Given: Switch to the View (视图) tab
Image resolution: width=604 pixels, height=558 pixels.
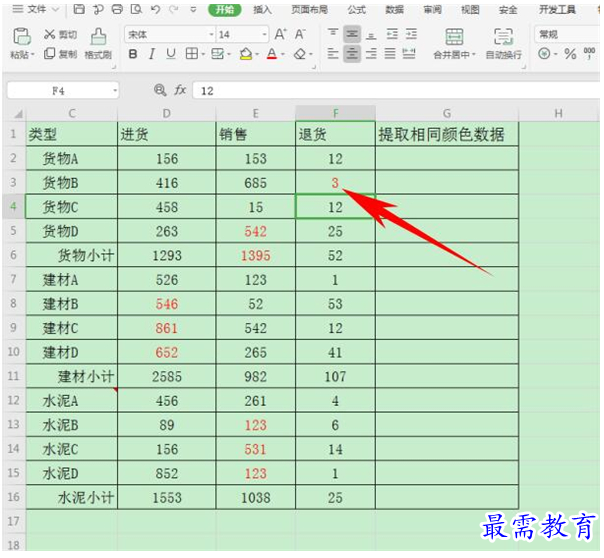Looking at the screenshot, I should 470,9.
